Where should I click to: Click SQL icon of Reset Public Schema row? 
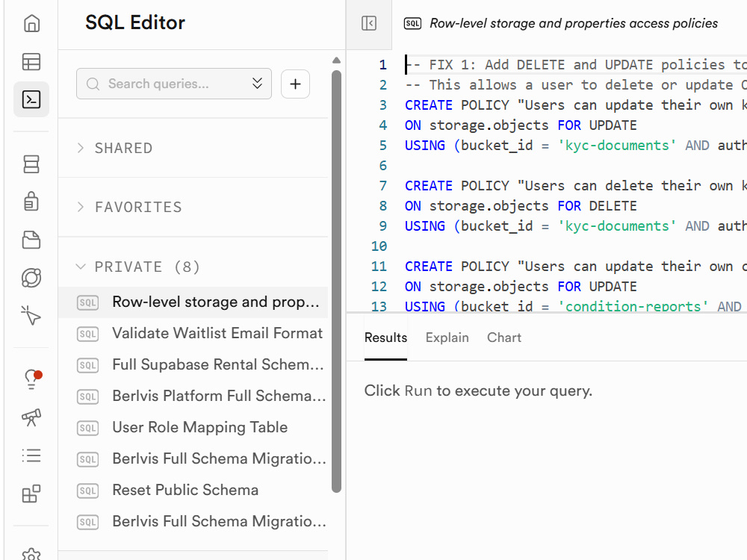pyautogui.click(x=87, y=491)
